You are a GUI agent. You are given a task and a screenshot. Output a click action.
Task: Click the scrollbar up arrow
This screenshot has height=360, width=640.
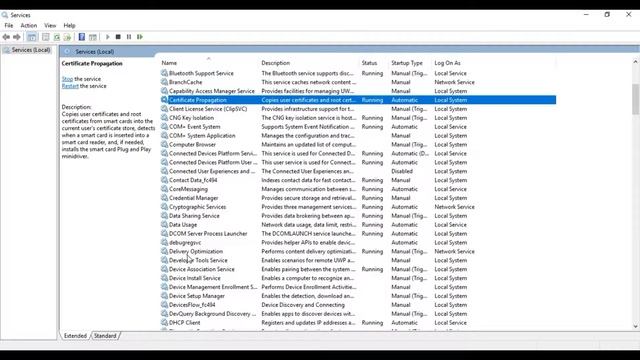click(635, 62)
